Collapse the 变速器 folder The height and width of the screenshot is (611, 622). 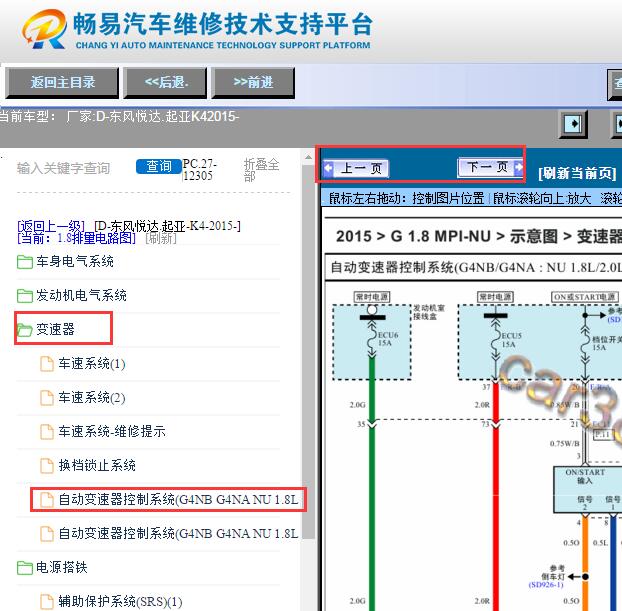[55, 329]
